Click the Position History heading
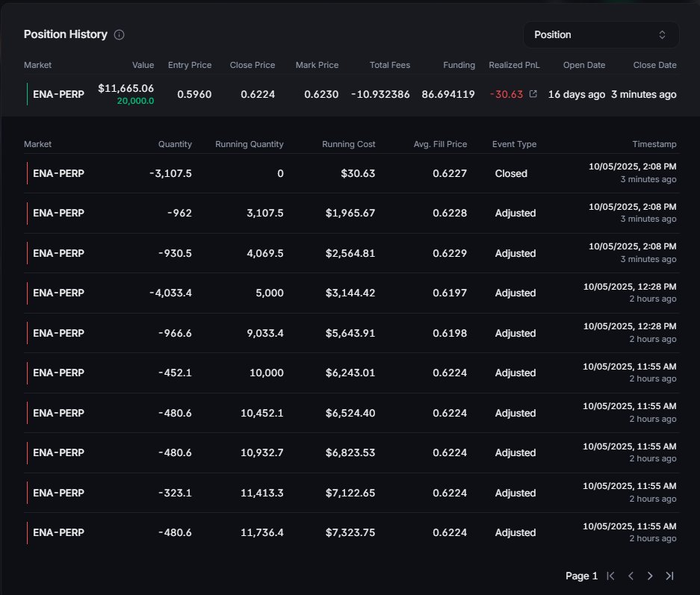This screenshot has height=595, width=700. [66, 34]
